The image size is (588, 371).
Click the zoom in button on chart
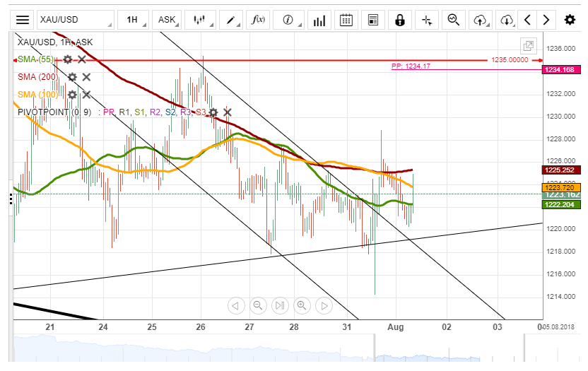point(302,305)
